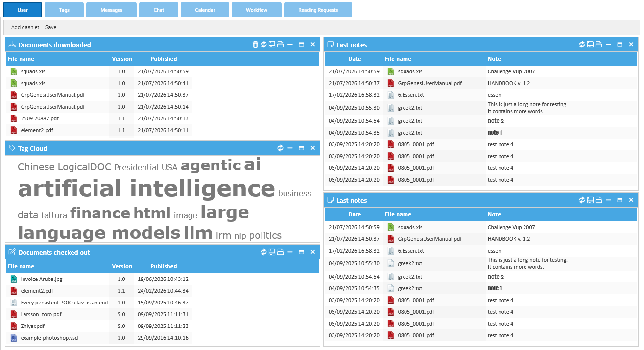Print the Documents checked out list
Viewport: 644px width, 350px height.
point(280,252)
